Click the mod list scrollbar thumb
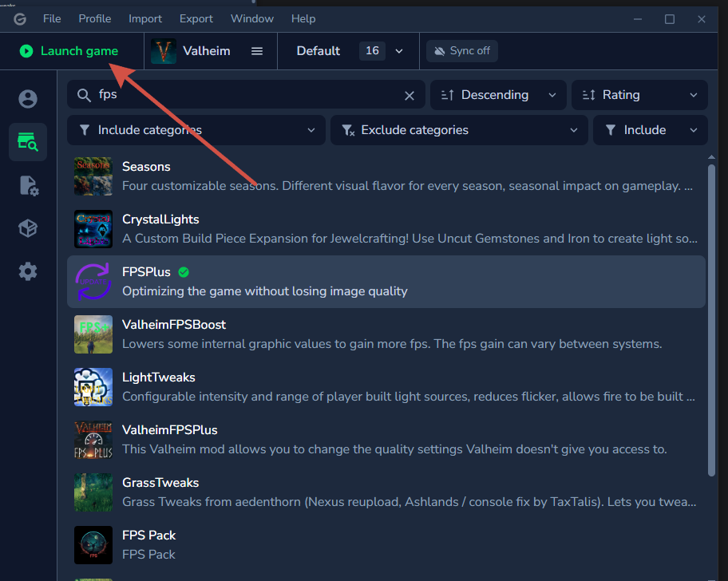Image resolution: width=728 pixels, height=581 pixels. (x=711, y=320)
